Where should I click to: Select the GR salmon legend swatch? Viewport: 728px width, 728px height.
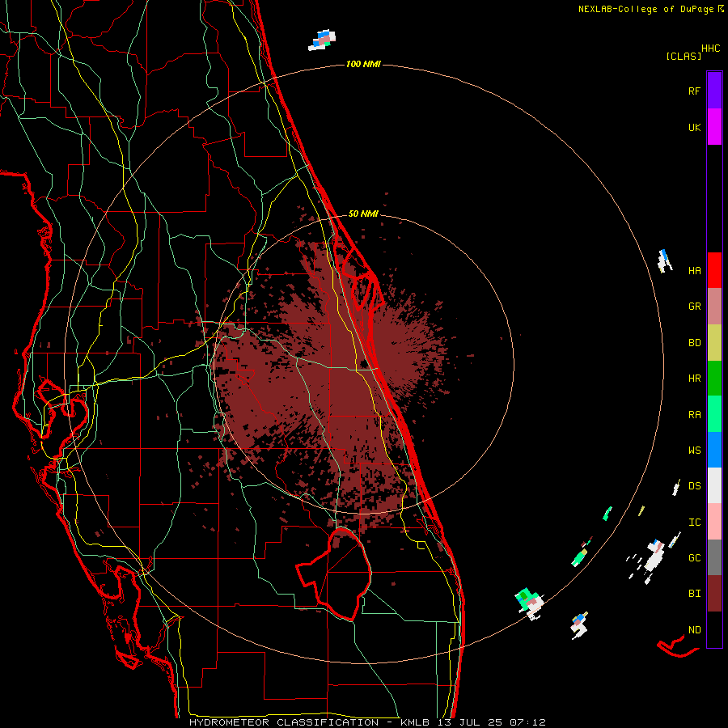click(714, 306)
